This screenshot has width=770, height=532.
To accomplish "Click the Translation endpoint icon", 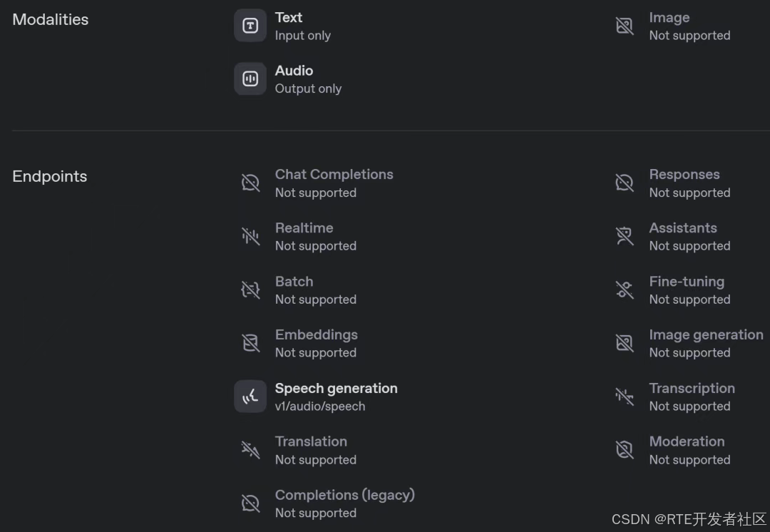I will 250,450.
